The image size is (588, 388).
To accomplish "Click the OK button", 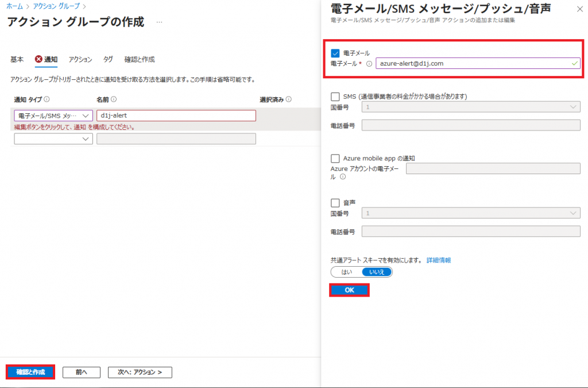I will point(349,290).
